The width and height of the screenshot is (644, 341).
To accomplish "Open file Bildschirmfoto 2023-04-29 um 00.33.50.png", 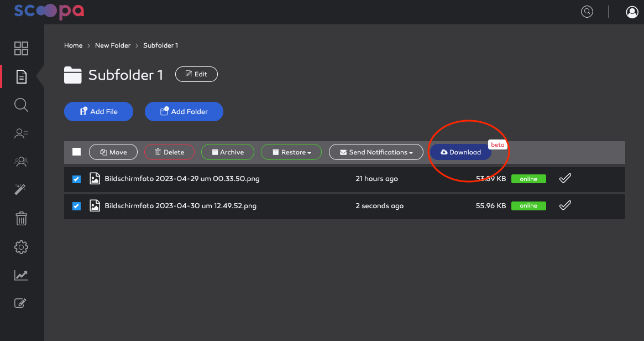I will pos(182,178).
